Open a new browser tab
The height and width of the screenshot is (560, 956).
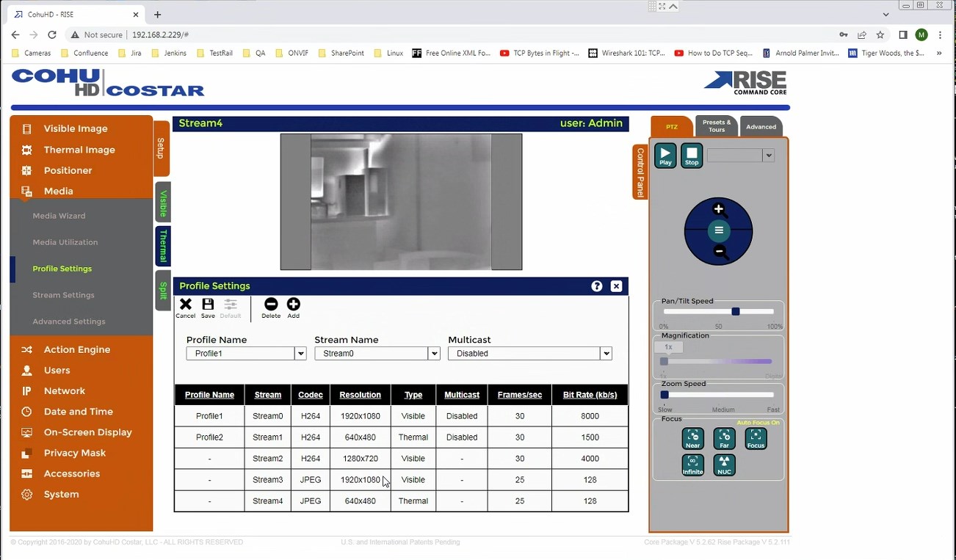tap(157, 14)
